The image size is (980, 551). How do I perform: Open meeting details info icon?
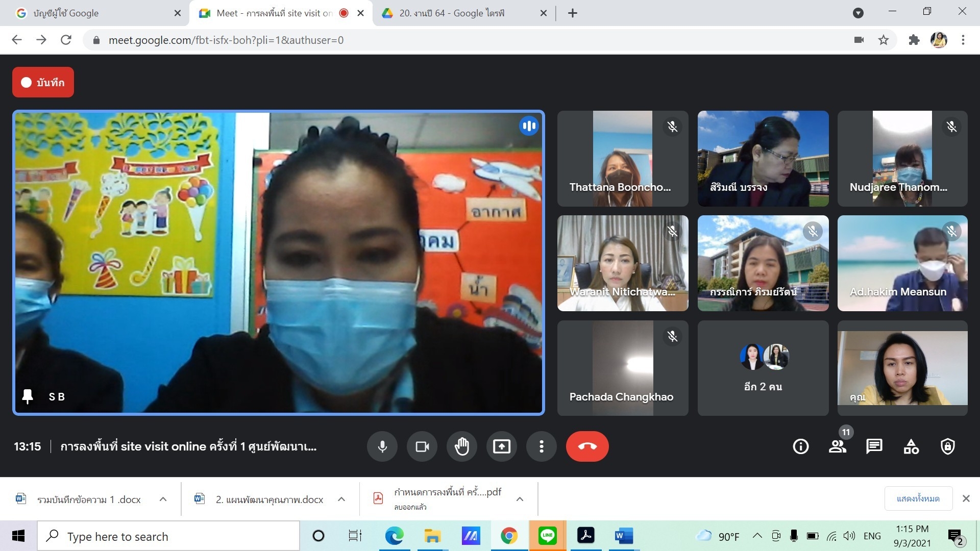point(800,446)
